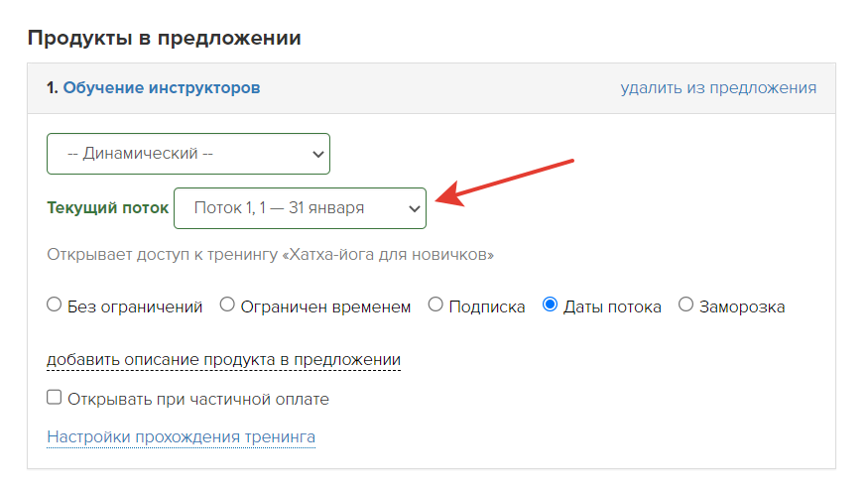This screenshot has height=489, width=868.
Task: Click text "Открывает доступ к тренингу «Хатха-йога для новичков»"
Action: [270, 255]
